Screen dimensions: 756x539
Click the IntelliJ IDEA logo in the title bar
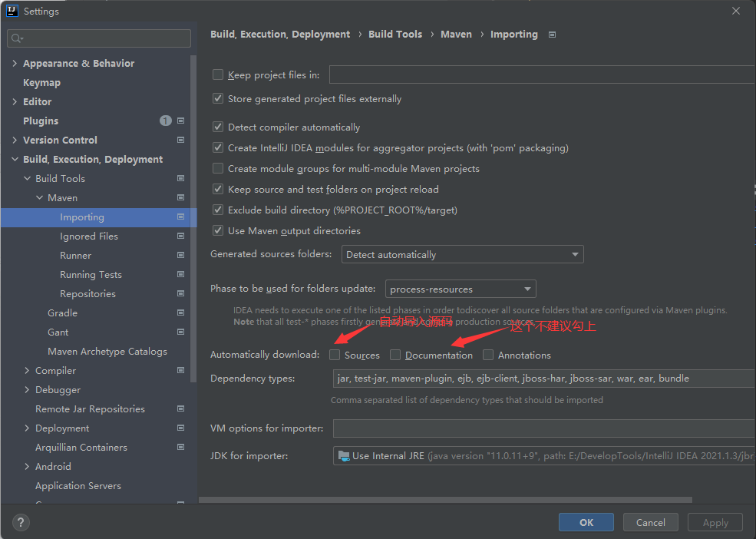click(x=12, y=11)
